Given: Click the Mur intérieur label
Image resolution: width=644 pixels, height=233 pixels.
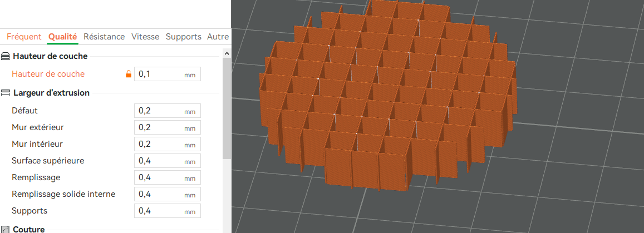Looking at the screenshot, I should [37, 145].
